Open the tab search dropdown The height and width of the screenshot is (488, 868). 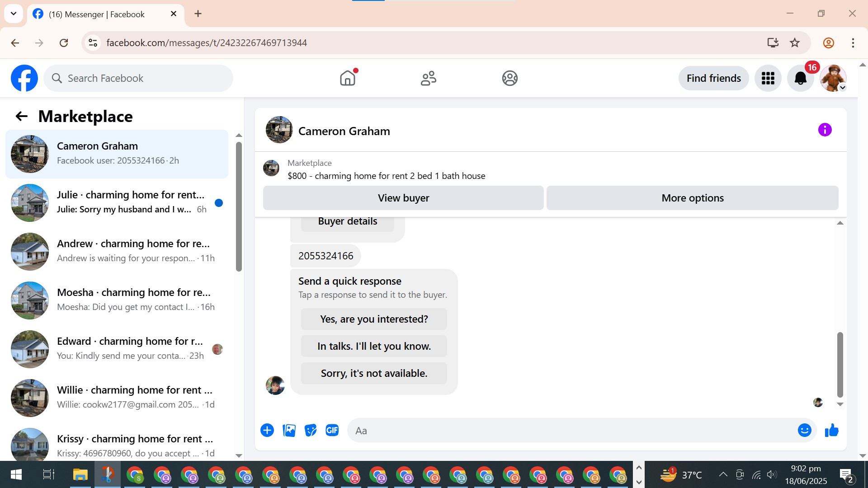pos(14,14)
